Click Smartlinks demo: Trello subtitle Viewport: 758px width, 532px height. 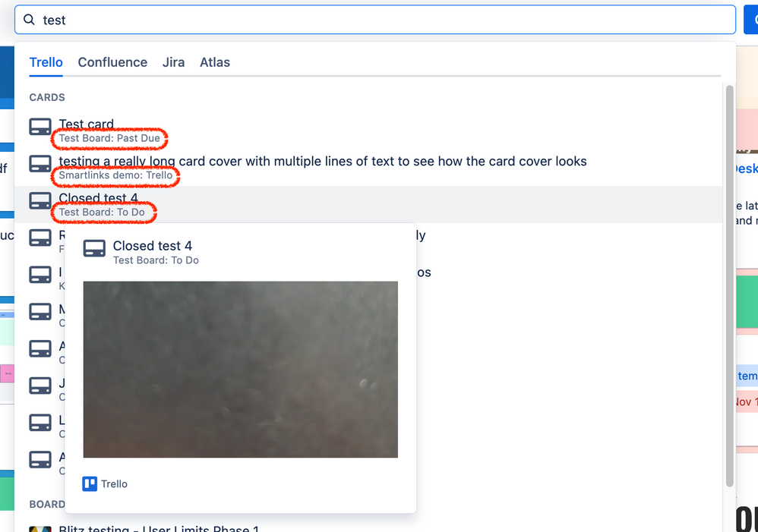click(115, 175)
